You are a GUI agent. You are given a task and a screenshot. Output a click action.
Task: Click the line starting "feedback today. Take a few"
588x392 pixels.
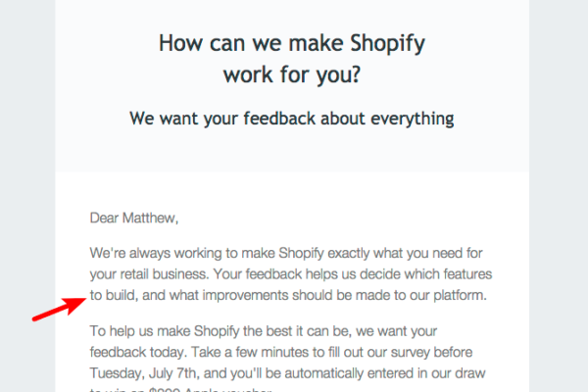tap(281, 352)
